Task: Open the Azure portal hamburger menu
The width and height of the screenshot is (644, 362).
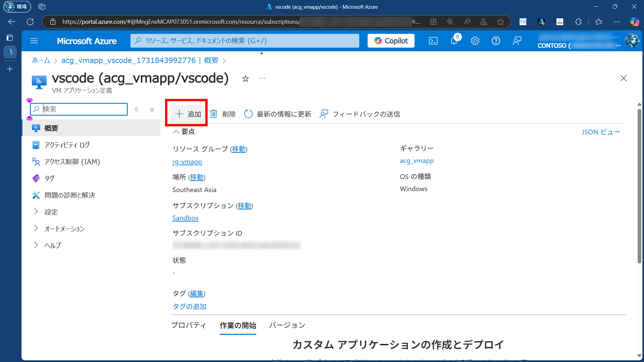Action: [34, 41]
